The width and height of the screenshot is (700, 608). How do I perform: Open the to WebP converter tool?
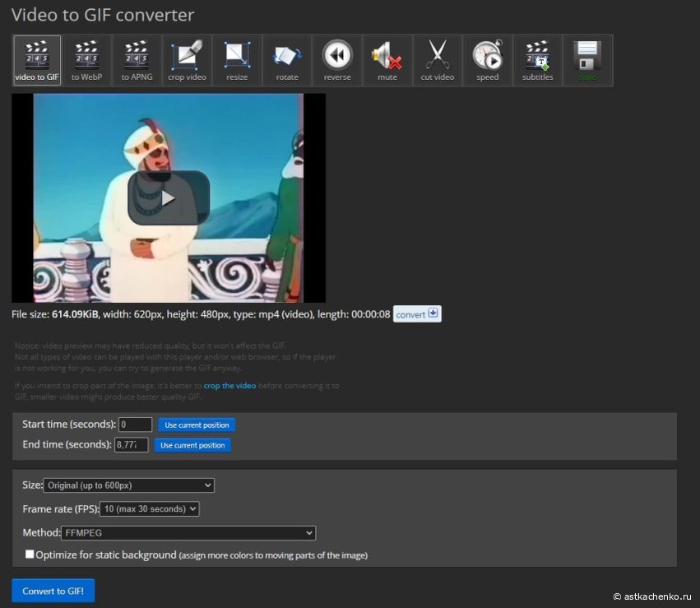(86, 60)
